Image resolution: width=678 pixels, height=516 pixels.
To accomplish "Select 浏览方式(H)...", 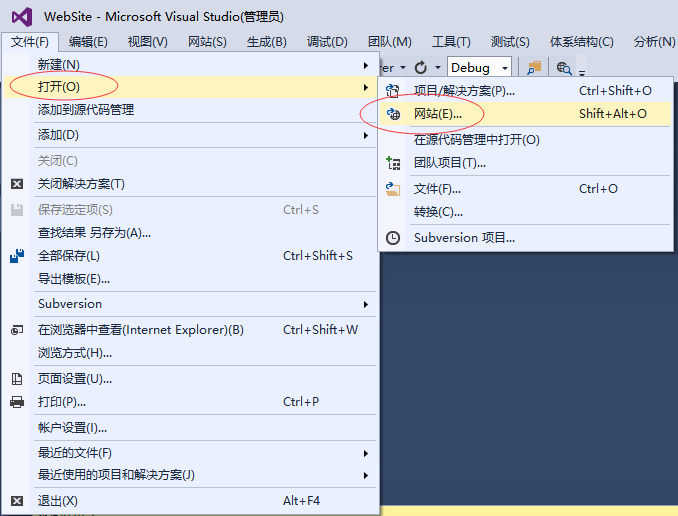I will click(x=190, y=353).
